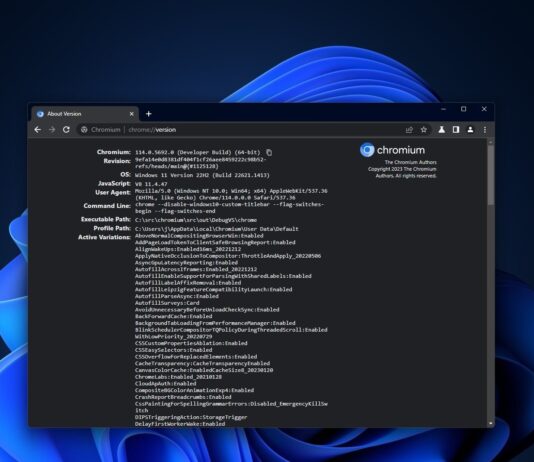Select the About Version tab
The width and height of the screenshot is (534, 462).
[x=85, y=114]
